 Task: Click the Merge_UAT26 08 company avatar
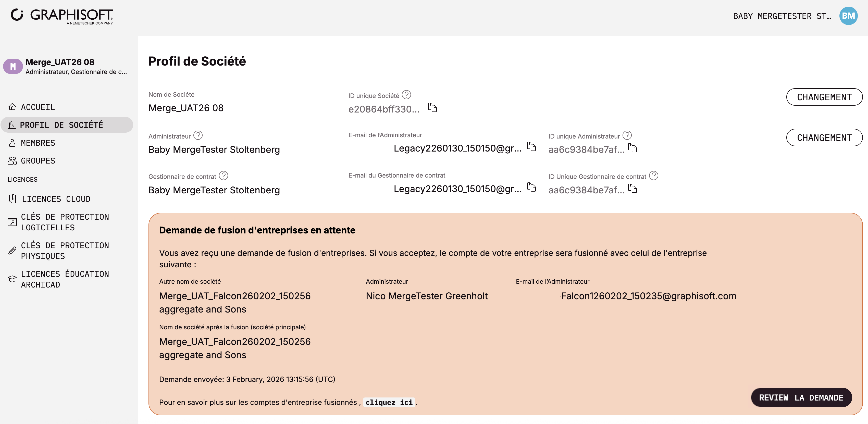click(x=13, y=66)
